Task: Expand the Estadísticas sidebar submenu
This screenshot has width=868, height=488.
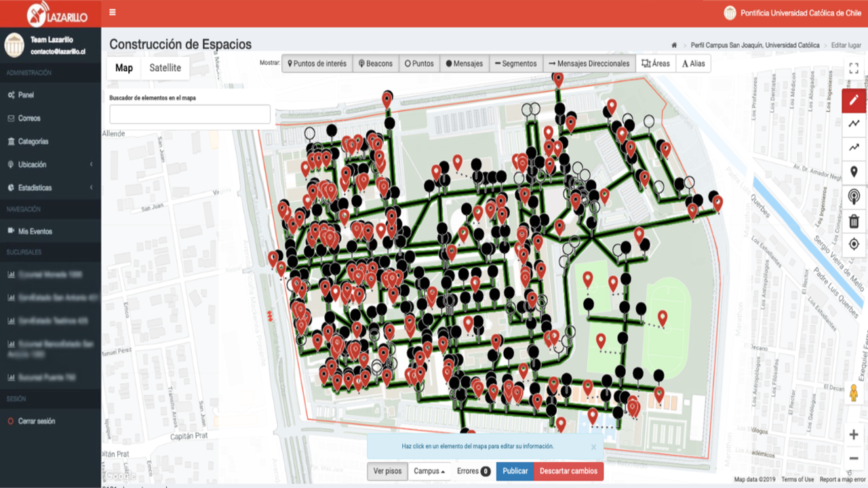Action: pos(50,188)
